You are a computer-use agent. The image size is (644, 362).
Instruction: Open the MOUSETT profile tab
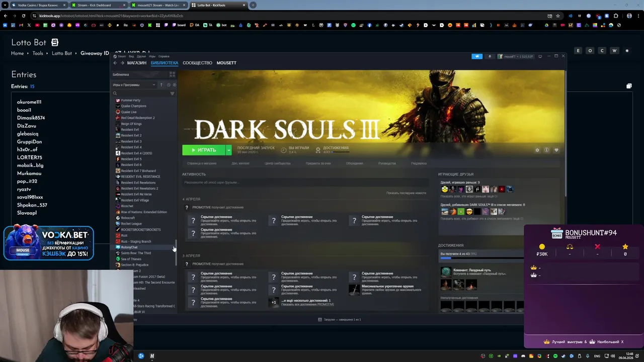click(226, 63)
